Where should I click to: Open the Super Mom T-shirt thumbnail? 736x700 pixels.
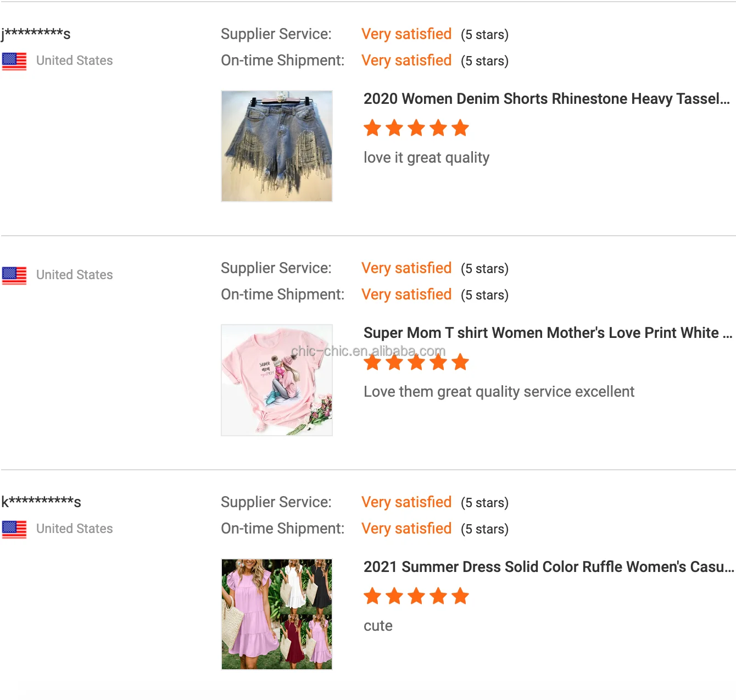click(277, 380)
